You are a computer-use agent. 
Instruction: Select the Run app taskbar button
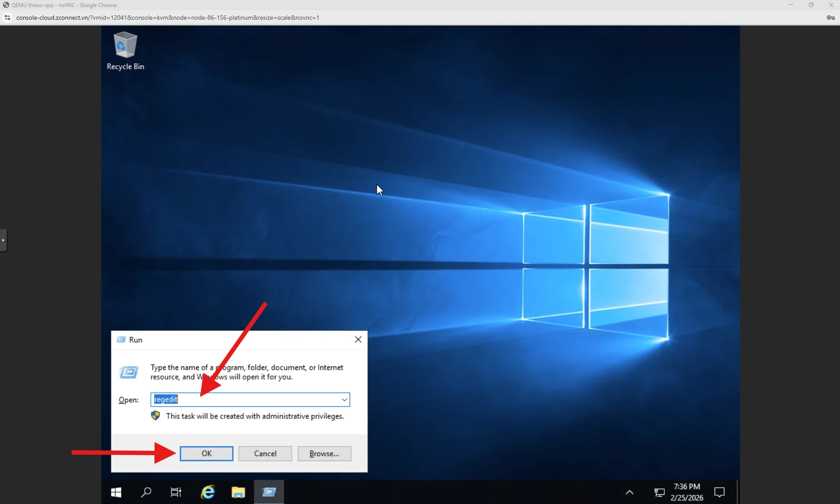click(269, 492)
